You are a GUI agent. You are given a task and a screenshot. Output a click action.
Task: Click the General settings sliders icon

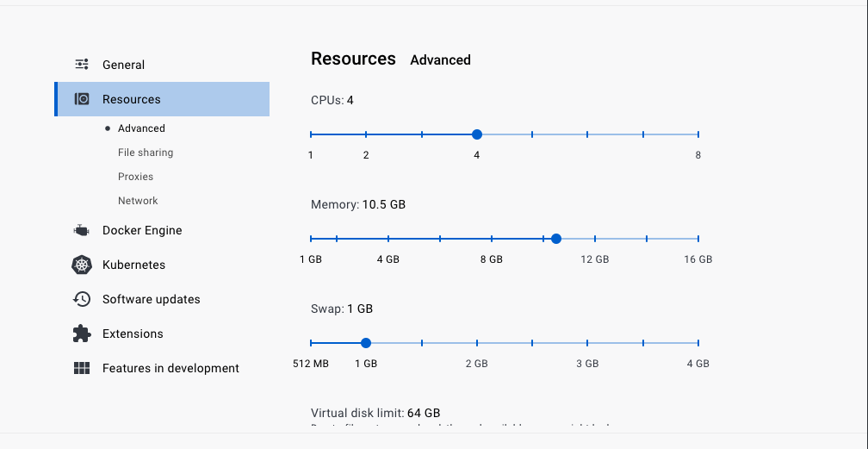click(x=82, y=65)
